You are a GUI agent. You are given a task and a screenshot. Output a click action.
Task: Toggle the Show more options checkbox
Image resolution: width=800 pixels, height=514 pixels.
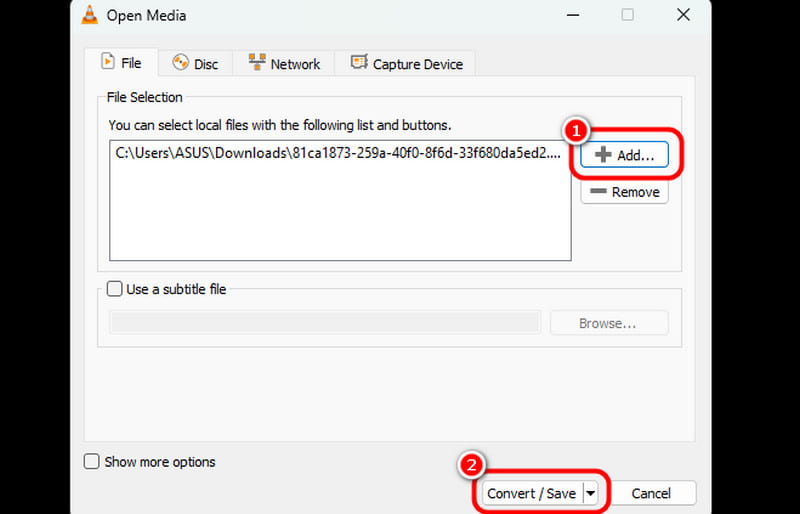(x=91, y=461)
